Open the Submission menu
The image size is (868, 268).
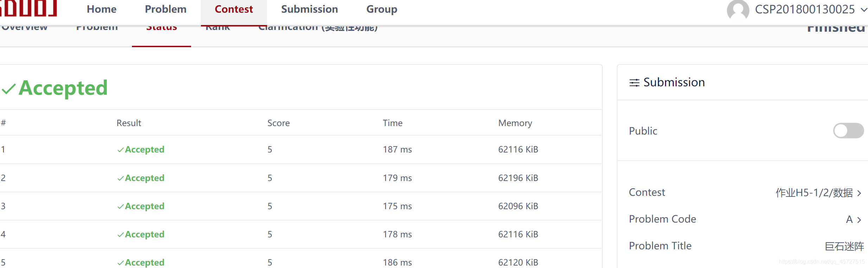(x=310, y=9)
